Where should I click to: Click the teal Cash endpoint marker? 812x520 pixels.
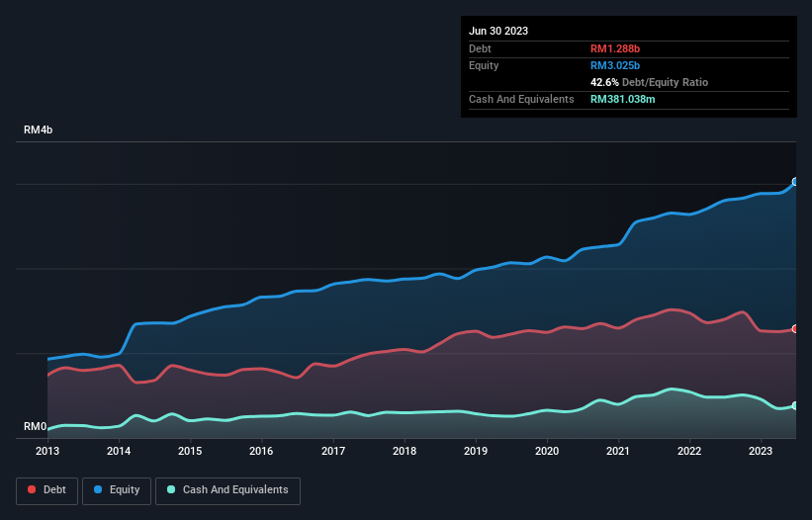point(795,405)
